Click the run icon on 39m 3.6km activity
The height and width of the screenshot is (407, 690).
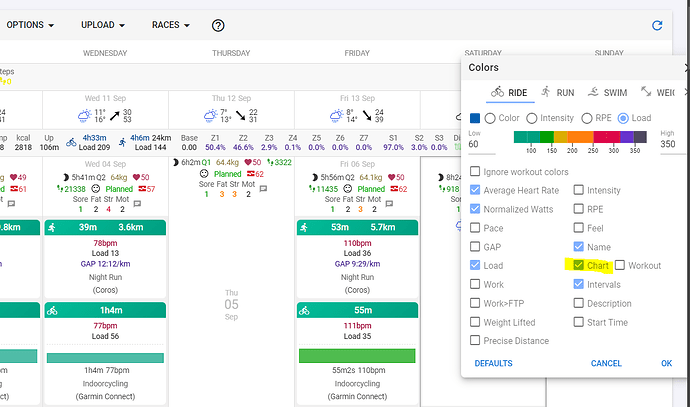tap(52, 227)
